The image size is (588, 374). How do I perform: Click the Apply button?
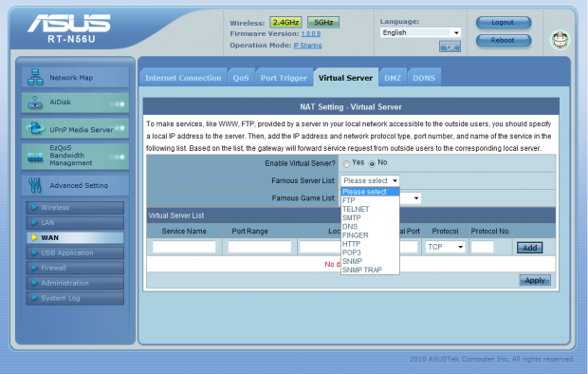pyautogui.click(x=535, y=281)
